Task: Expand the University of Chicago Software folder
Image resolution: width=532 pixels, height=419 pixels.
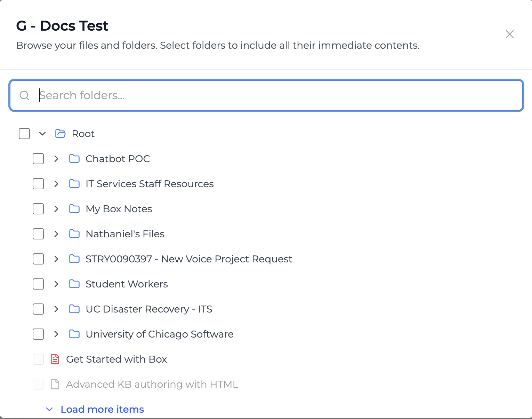Action: (56, 334)
